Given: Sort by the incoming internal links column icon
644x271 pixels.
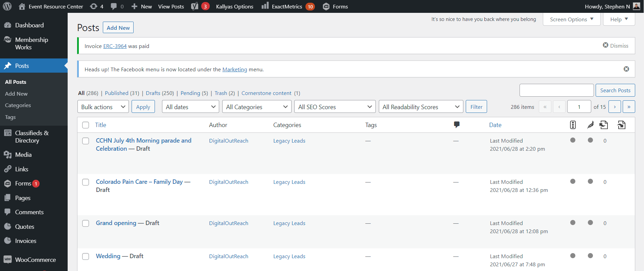Looking at the screenshot, I should pyautogui.click(x=621, y=125).
